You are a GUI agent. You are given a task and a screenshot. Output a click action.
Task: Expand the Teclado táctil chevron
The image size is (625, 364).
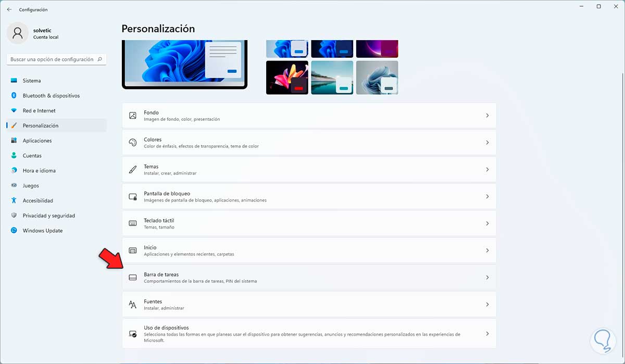[x=488, y=223]
